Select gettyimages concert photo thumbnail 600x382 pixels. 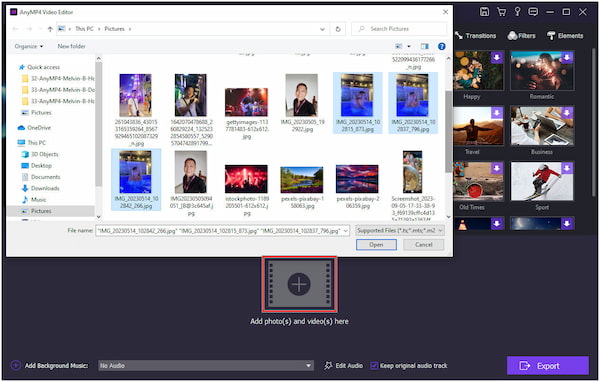click(246, 102)
